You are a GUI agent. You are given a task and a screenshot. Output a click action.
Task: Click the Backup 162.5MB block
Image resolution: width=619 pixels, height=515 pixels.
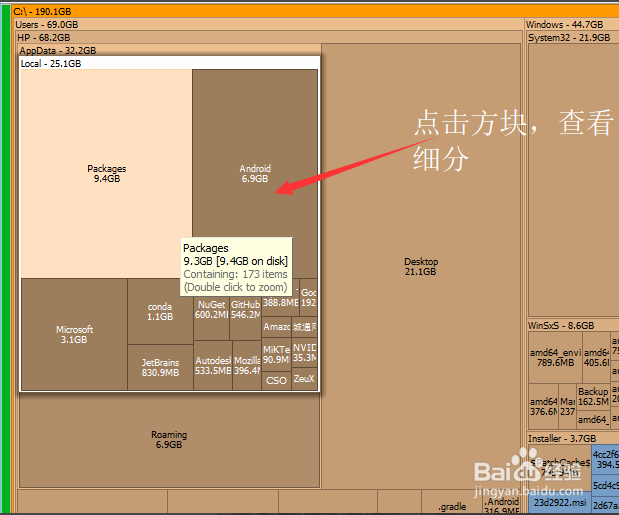pyautogui.click(x=593, y=397)
